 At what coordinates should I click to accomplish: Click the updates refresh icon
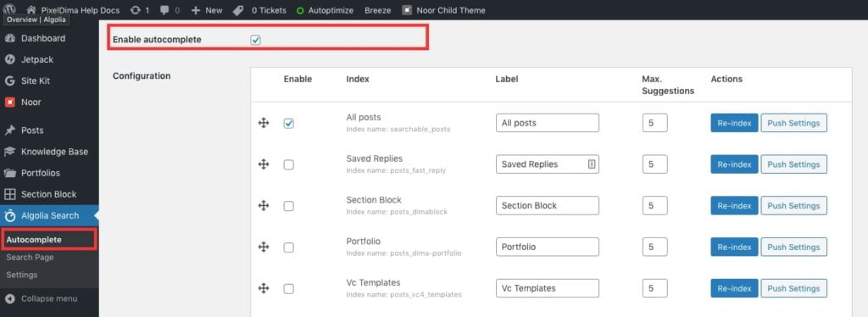(x=135, y=10)
